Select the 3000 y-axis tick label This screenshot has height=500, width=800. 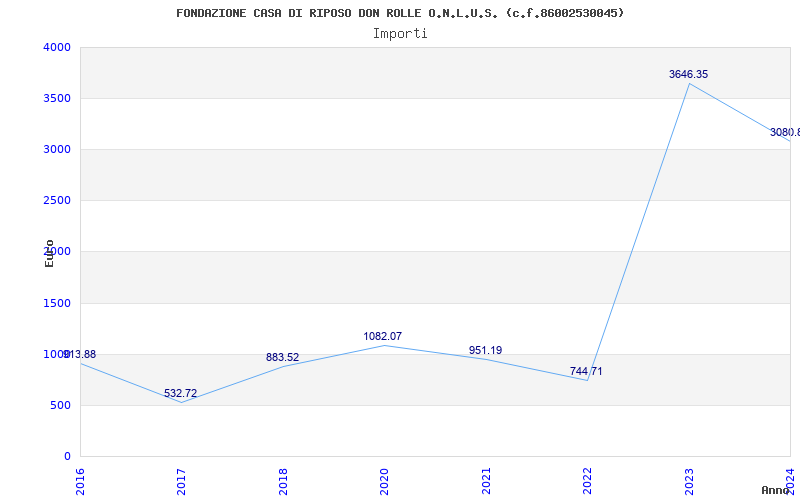click(57, 149)
